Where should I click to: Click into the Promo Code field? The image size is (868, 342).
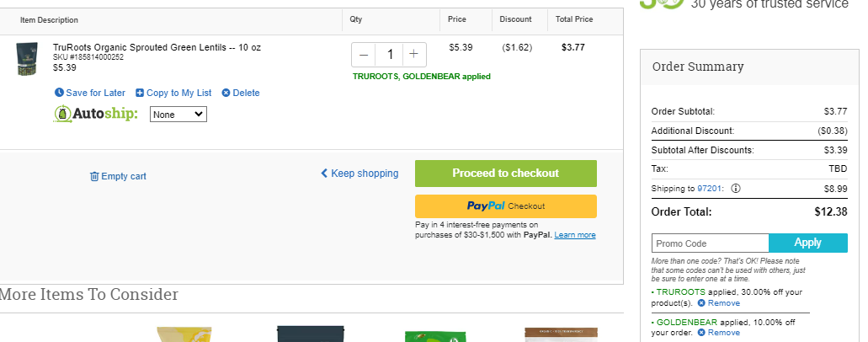click(x=711, y=243)
